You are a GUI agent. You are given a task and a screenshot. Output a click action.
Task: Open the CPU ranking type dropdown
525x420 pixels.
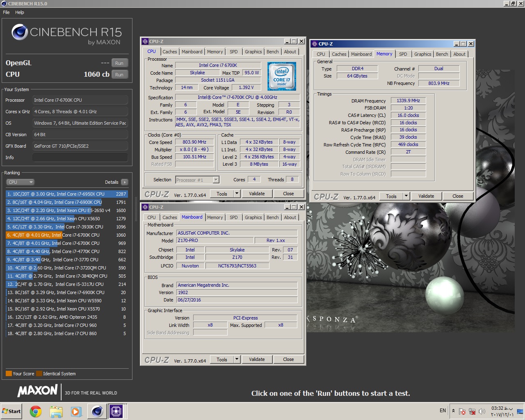coord(20,182)
